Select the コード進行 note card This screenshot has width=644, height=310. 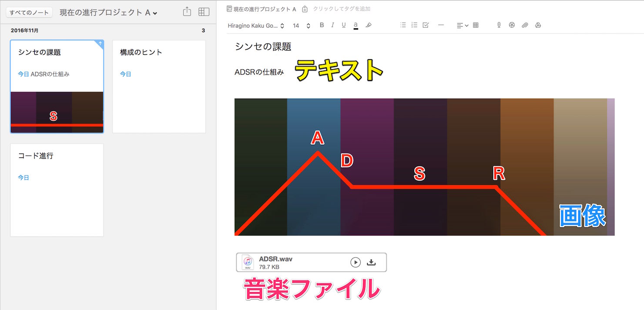coord(57,190)
